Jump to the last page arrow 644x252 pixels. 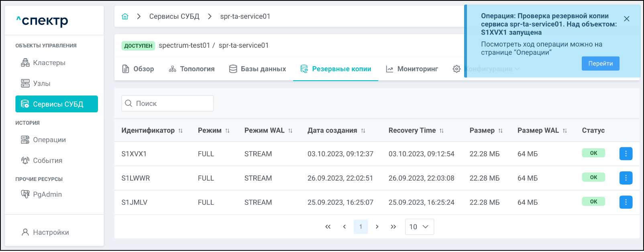click(x=393, y=227)
